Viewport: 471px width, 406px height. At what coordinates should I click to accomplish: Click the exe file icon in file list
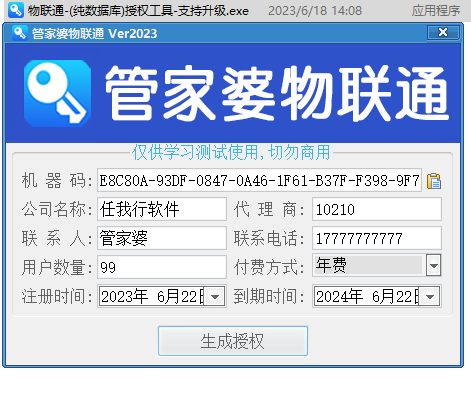tap(16, 10)
